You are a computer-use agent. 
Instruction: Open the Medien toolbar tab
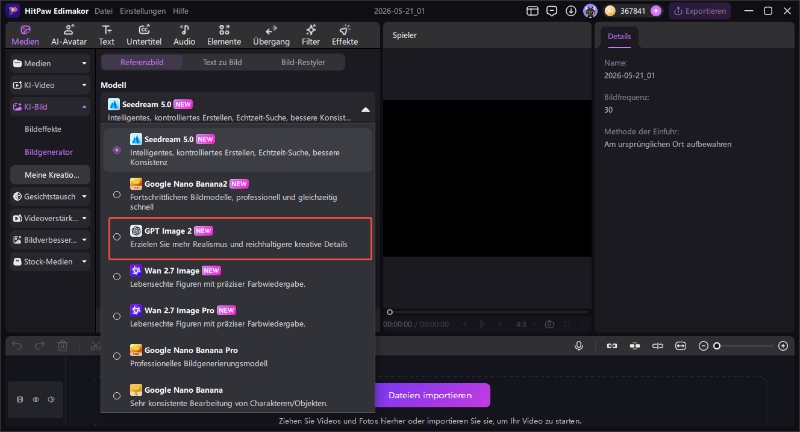point(25,35)
